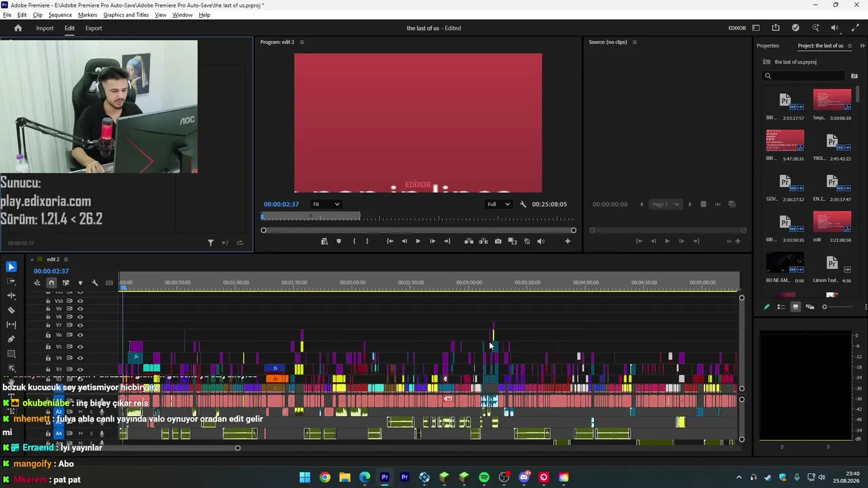Open the Share icon in the header
This screenshot has height=488, width=868.
776,28
